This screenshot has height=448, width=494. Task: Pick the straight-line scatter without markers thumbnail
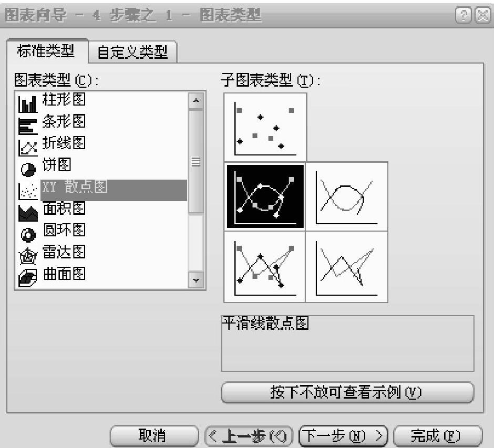coord(346,267)
